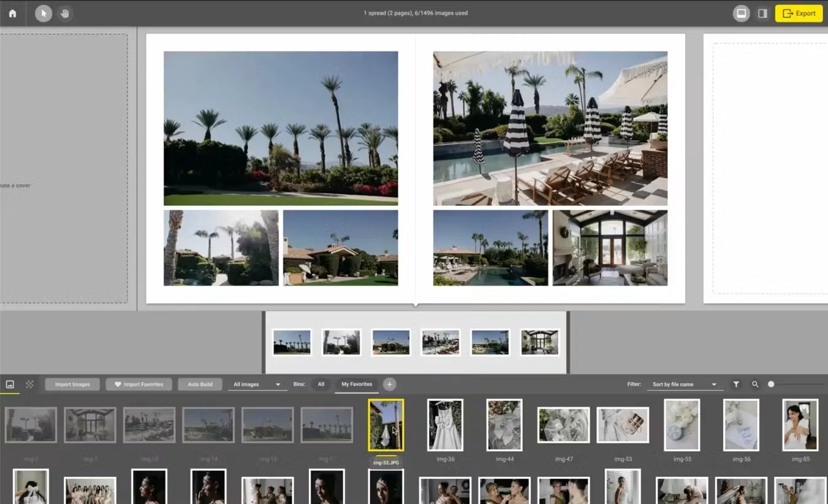This screenshot has height=504, width=828.
Task: Select the striped umbrellas pool photo on right page
Action: coord(550,128)
